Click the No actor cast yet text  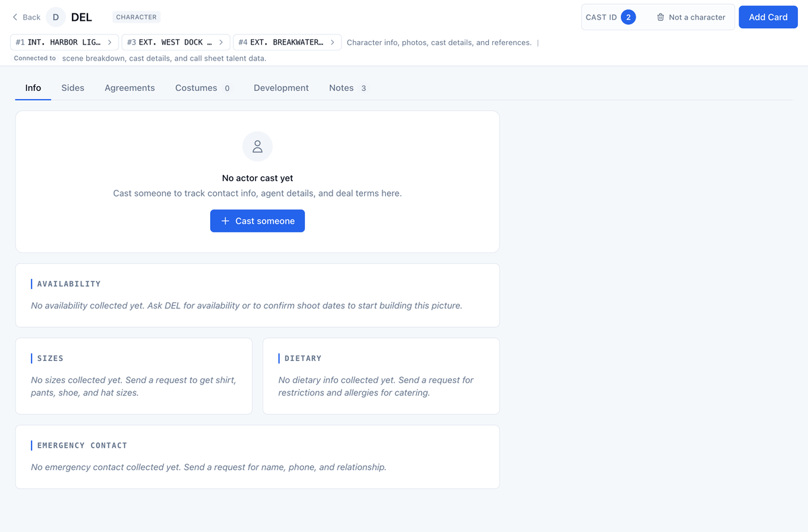click(x=257, y=178)
